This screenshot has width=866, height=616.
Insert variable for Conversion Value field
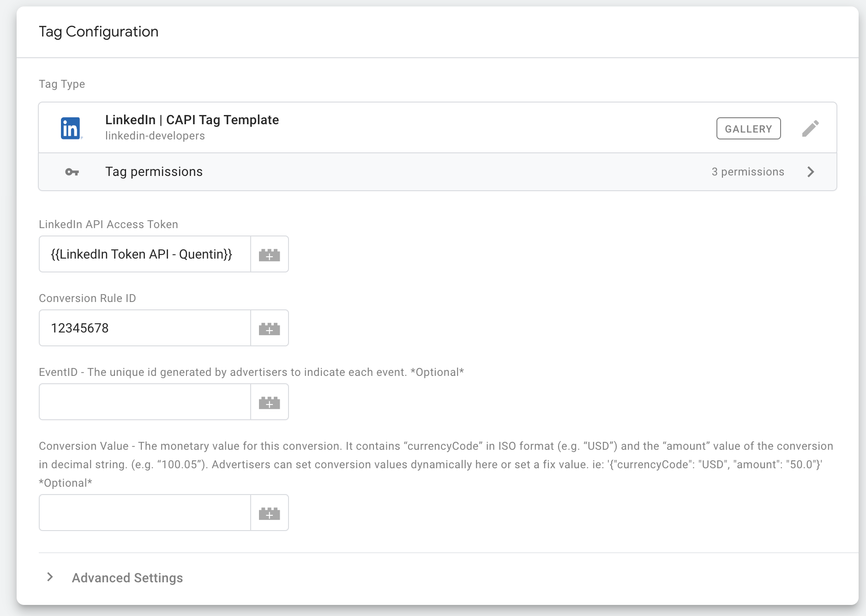coord(270,513)
